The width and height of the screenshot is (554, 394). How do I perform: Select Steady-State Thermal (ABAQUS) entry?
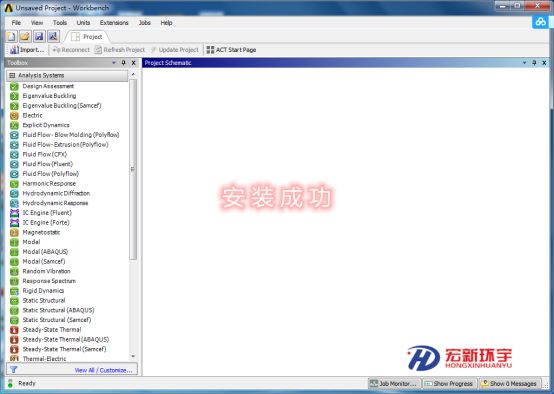(x=66, y=340)
